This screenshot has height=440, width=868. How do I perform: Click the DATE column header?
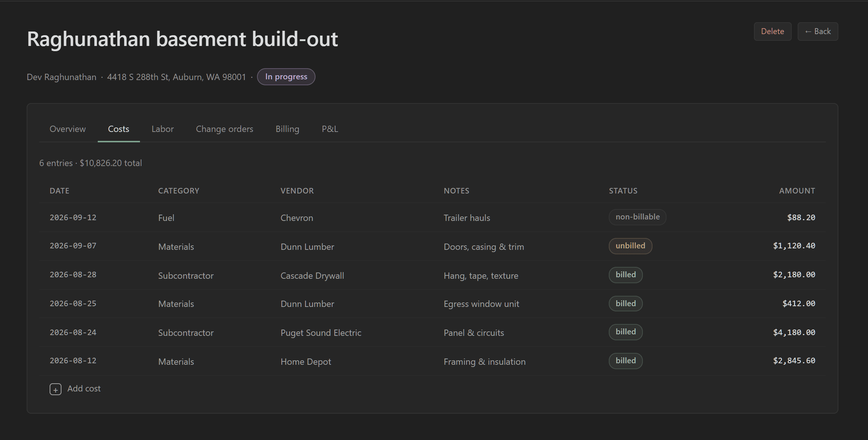(x=60, y=191)
